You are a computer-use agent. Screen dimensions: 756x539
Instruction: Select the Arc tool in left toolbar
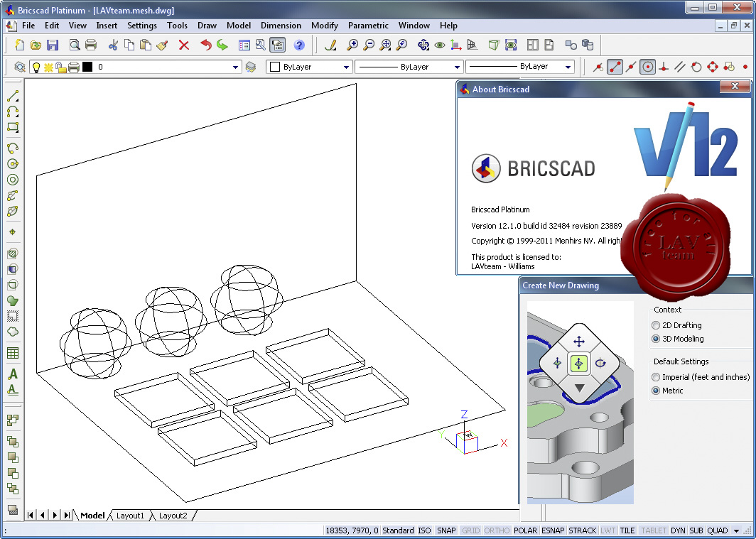tap(13, 148)
